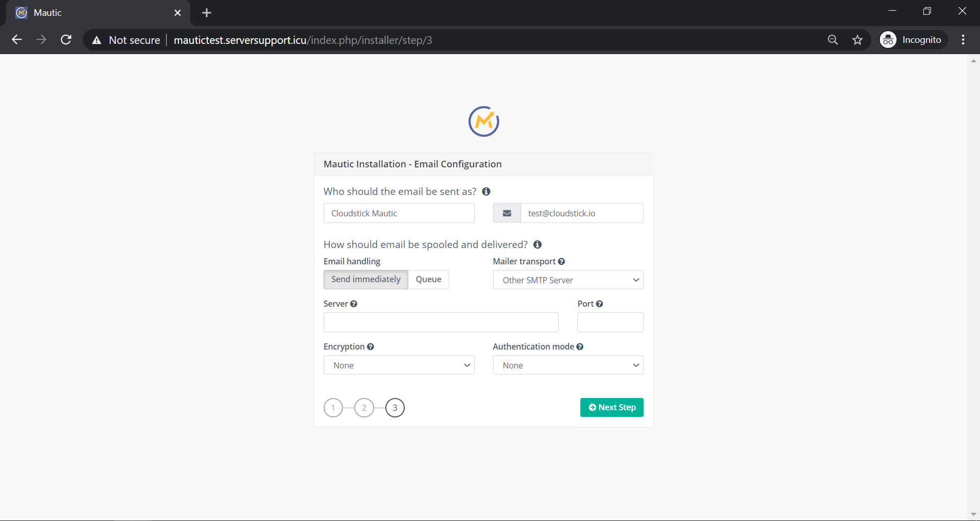Show the Encryption help tooltip icon

(371, 346)
